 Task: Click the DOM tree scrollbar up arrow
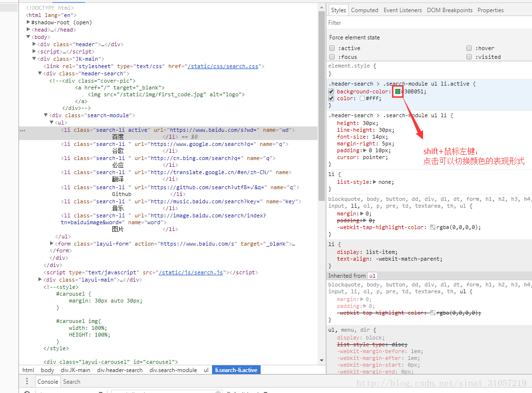click(321, 7)
